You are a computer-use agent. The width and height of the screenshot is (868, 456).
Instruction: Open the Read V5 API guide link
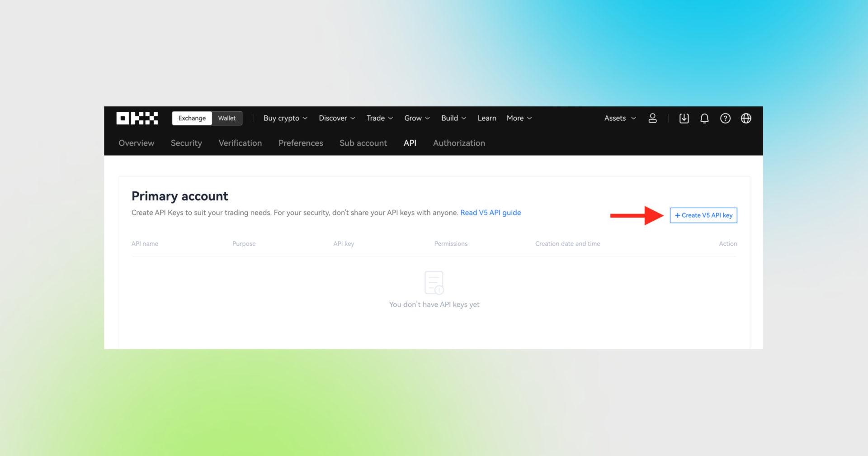click(491, 213)
